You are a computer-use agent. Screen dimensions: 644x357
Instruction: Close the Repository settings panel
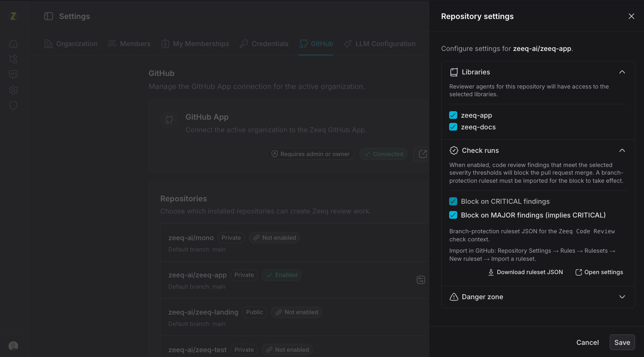pos(631,16)
